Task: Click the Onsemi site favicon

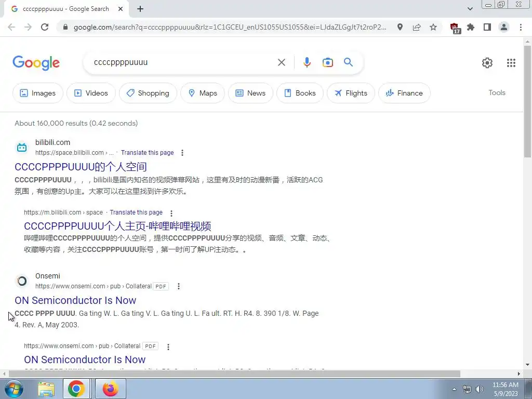Action: (22, 281)
